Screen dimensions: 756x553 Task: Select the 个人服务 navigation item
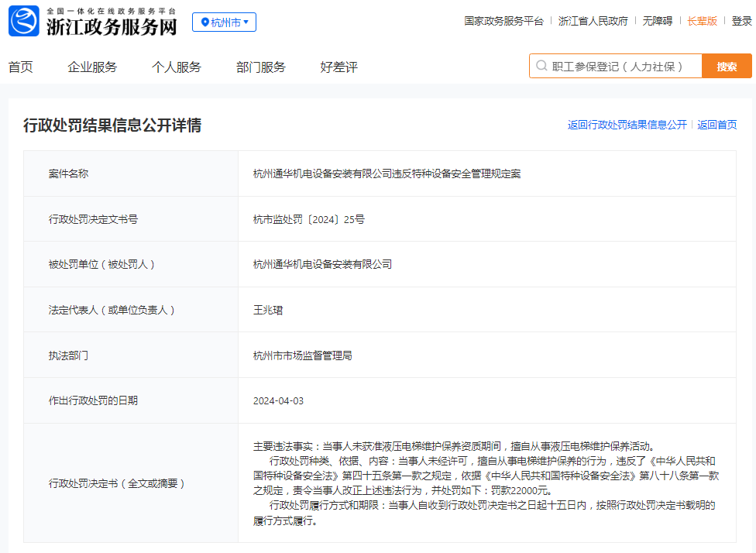177,67
